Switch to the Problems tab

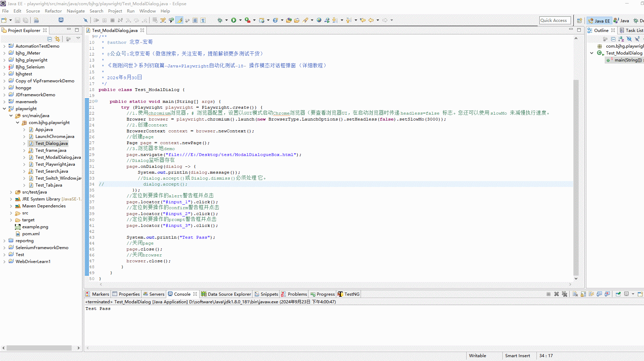(x=294, y=294)
